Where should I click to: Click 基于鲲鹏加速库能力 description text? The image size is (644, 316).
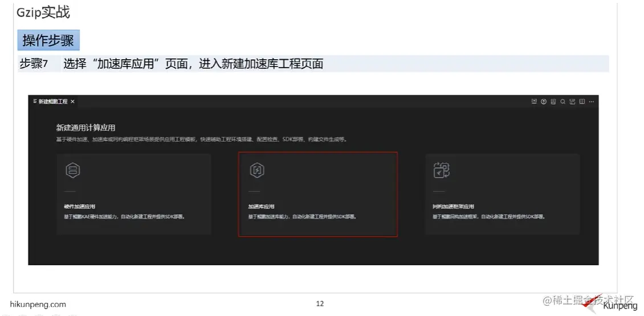click(302, 217)
